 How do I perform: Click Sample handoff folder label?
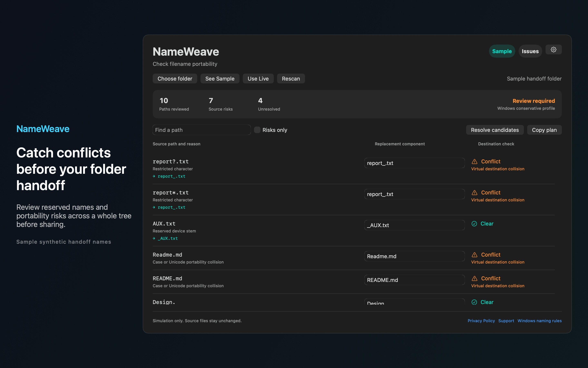534,79
